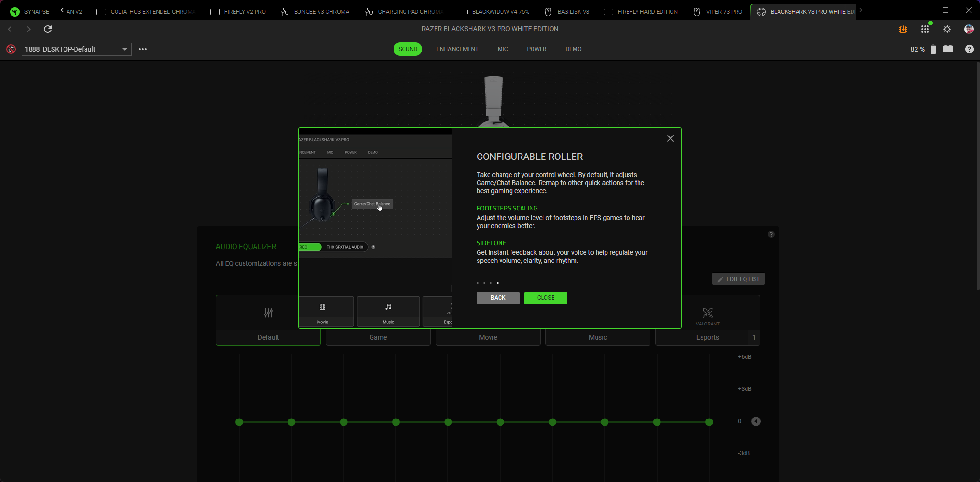Open the three-dot profile options menu
Screen dimensions: 980x482
[143, 49]
